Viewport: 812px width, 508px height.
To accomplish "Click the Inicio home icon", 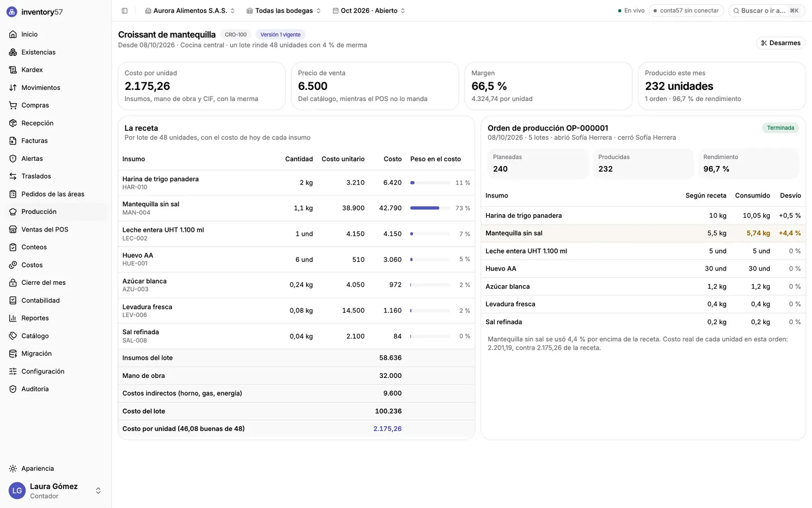I will pyautogui.click(x=13, y=35).
